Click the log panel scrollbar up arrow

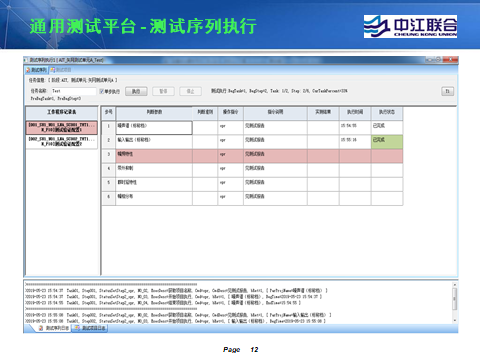[454, 285]
